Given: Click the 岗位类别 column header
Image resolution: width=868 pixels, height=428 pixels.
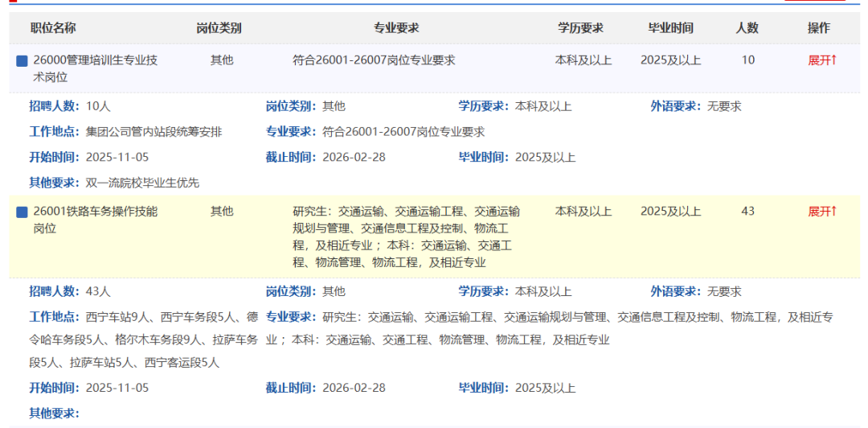Looking at the screenshot, I should click(x=219, y=28).
